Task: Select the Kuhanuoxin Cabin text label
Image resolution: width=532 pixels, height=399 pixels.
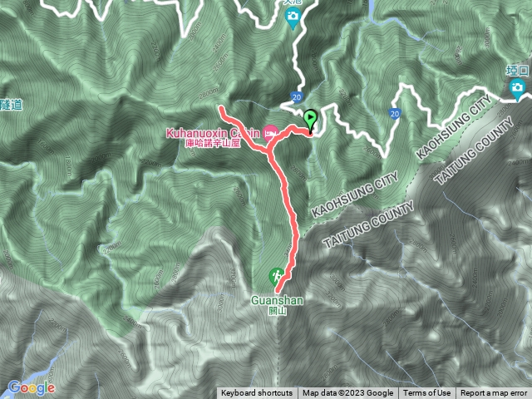Action: click(x=213, y=133)
